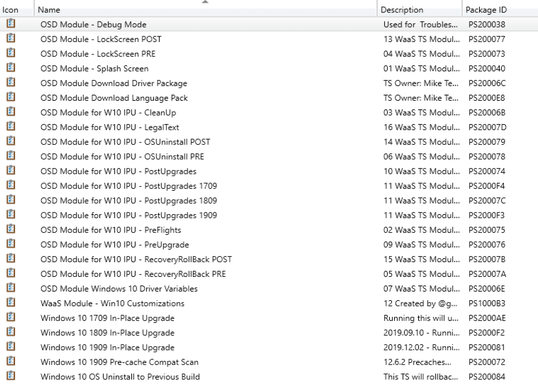
Task: Click icon next to Download Driver Package row
Action: tap(11, 82)
